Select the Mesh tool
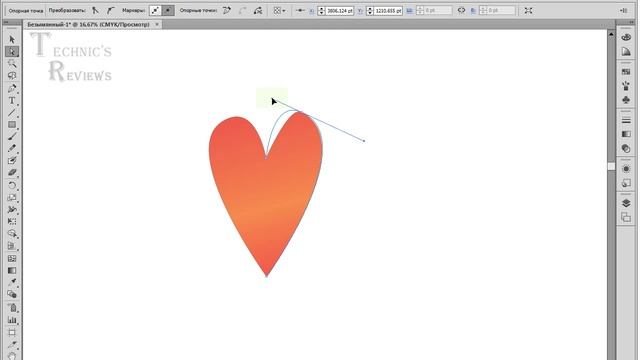640x360 pixels. click(12, 258)
